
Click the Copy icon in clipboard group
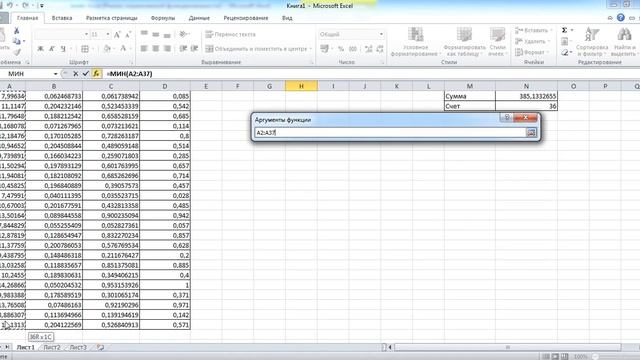click(x=16, y=41)
